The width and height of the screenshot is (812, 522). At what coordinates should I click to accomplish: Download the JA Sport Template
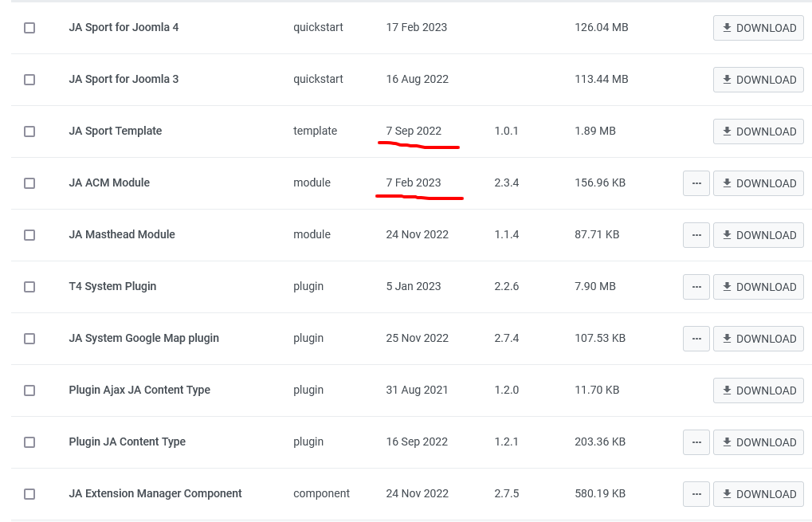tap(758, 131)
